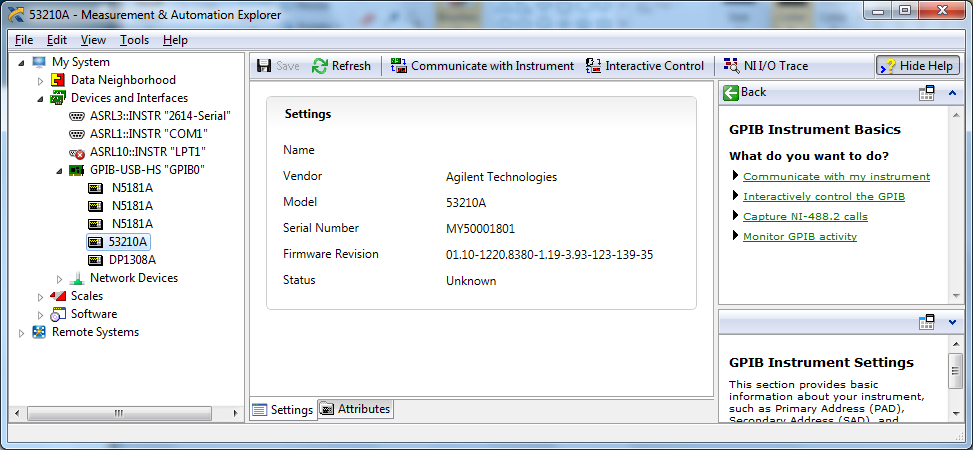973x450 pixels.
Task: Click the Network Devices icon
Action: point(77,278)
